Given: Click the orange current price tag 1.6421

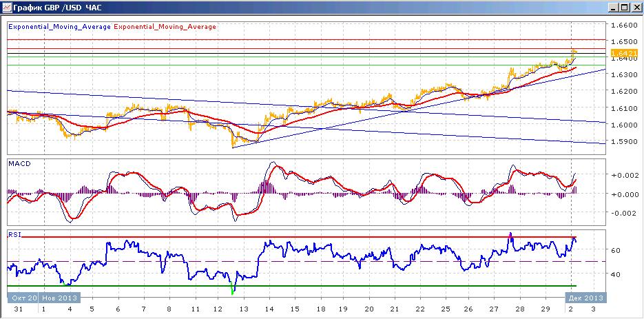Looking at the screenshot, I should click(x=624, y=53).
